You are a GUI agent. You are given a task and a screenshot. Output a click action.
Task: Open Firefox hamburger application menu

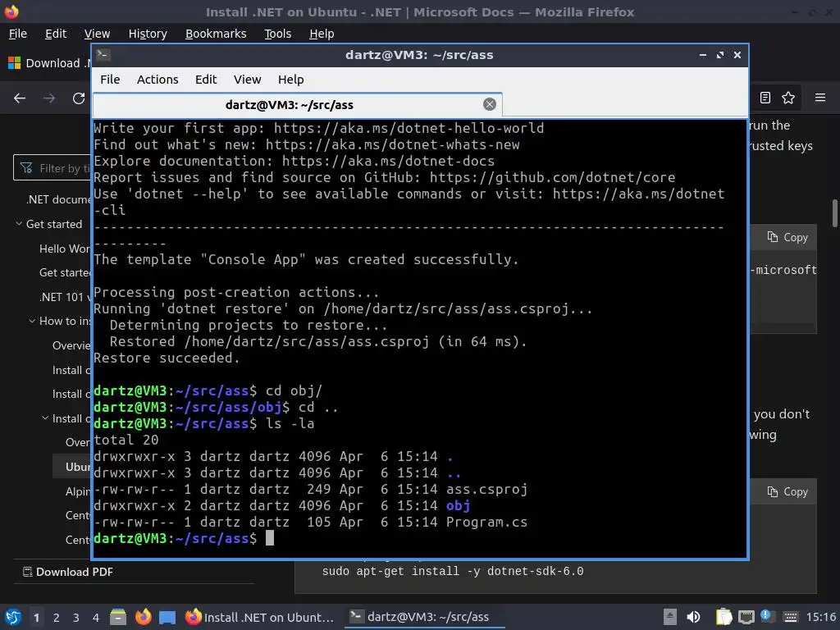(820, 98)
